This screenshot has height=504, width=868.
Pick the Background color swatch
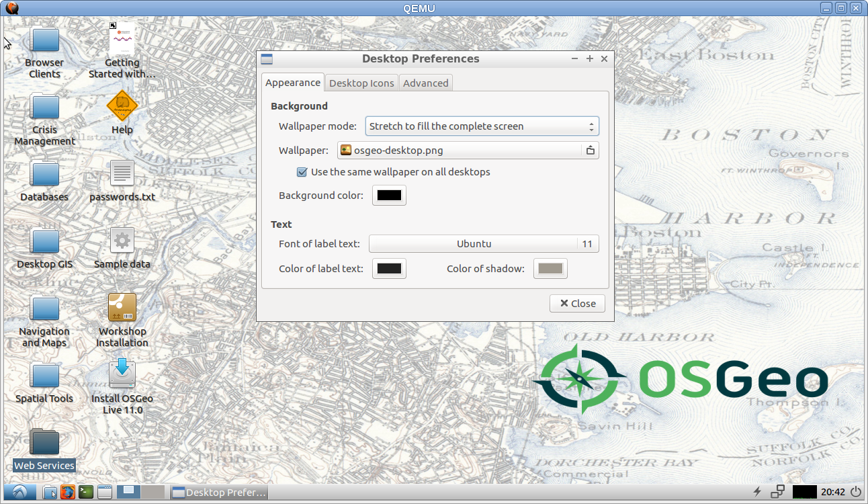[389, 196]
